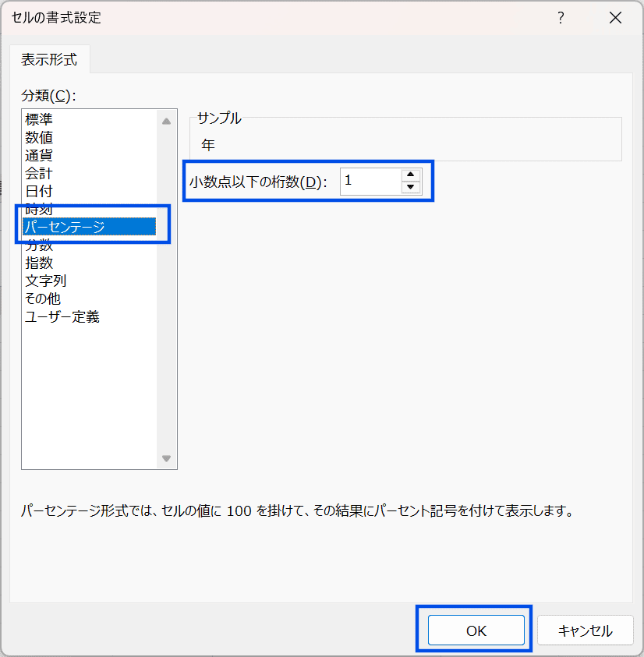Select 会計 format category
The width and height of the screenshot is (644, 657).
point(39,173)
